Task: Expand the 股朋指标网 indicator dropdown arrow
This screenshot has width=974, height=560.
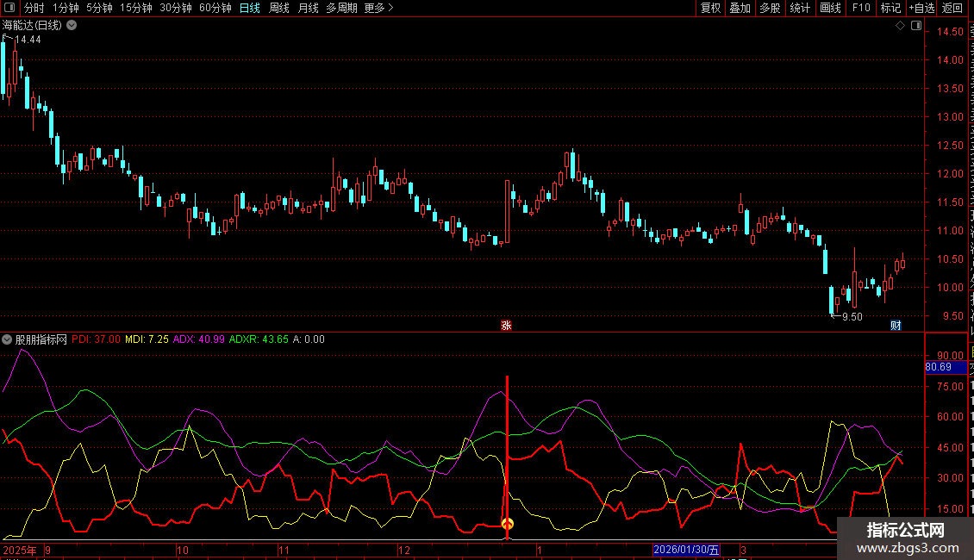Action: tap(8, 339)
